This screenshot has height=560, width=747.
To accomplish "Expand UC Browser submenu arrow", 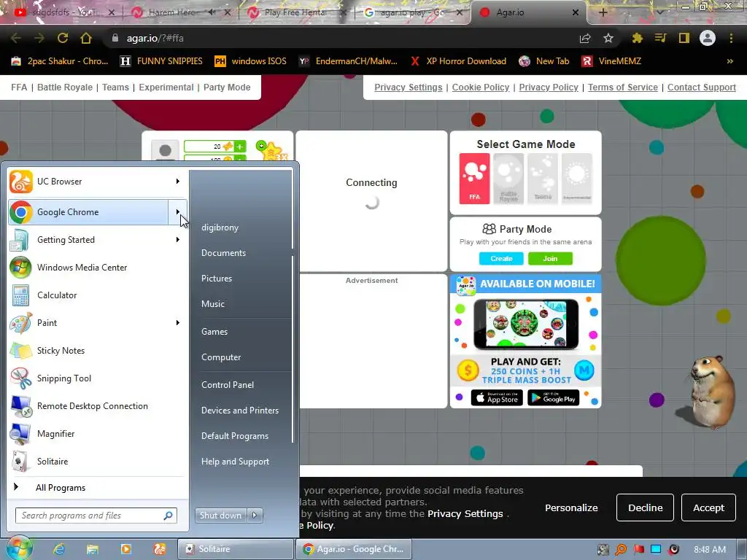I will pyautogui.click(x=178, y=182).
